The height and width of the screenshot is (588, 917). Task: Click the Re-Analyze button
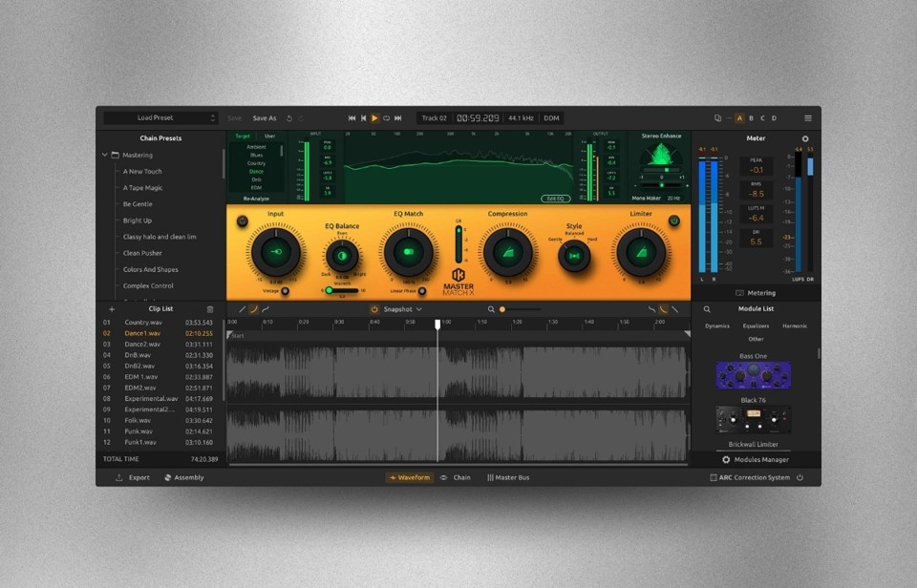coord(256,199)
